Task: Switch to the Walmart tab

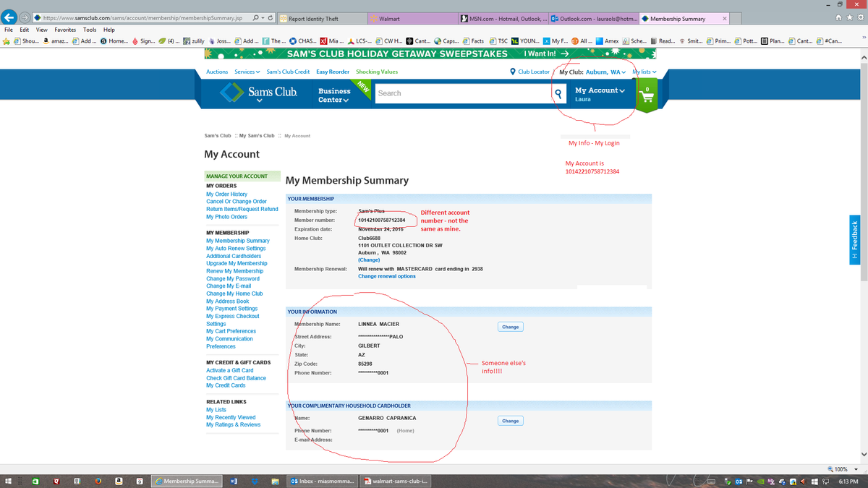Action: click(412, 19)
